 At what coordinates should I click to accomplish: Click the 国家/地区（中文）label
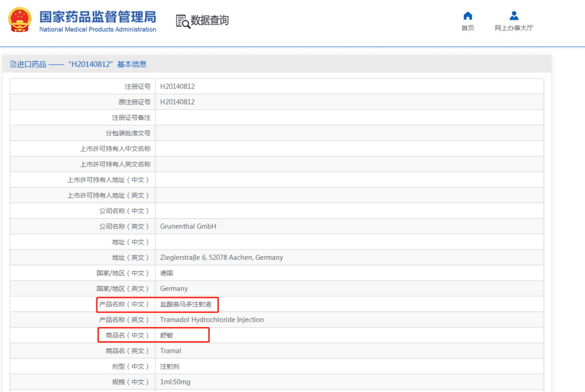click(123, 273)
